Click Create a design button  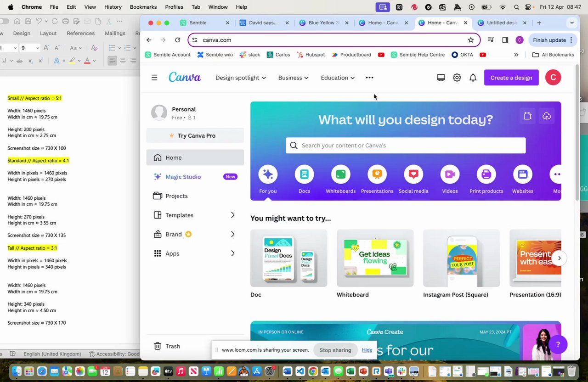point(511,78)
